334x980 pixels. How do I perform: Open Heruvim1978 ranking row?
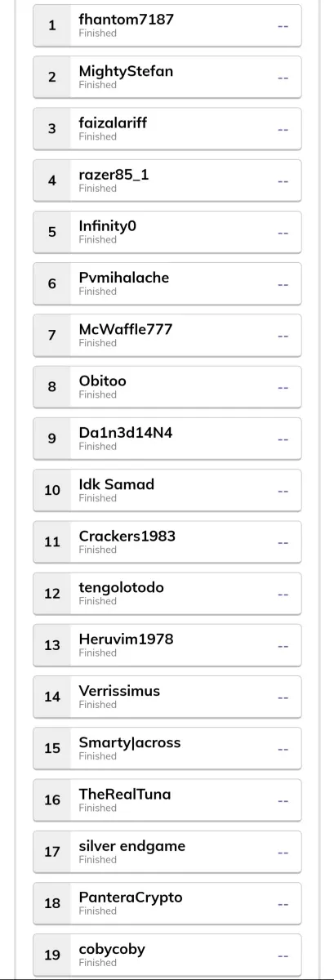167,645
